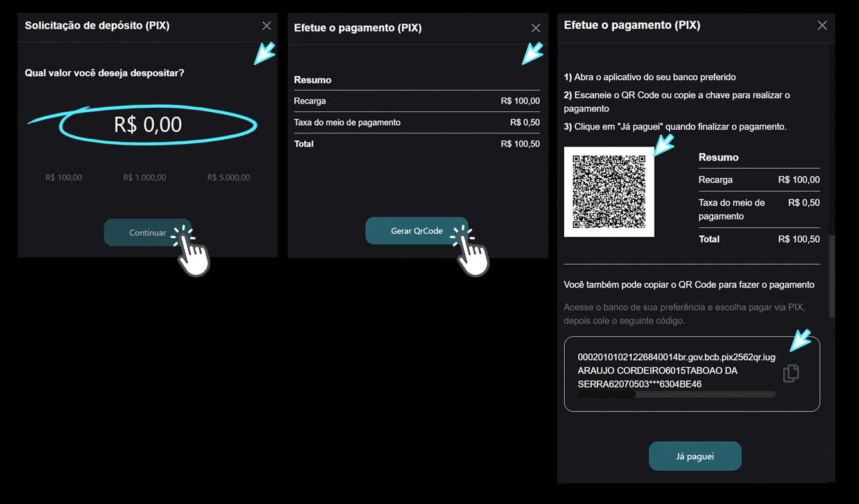Copy the PIX code with copy icon
The image size is (859, 504).
(x=791, y=373)
